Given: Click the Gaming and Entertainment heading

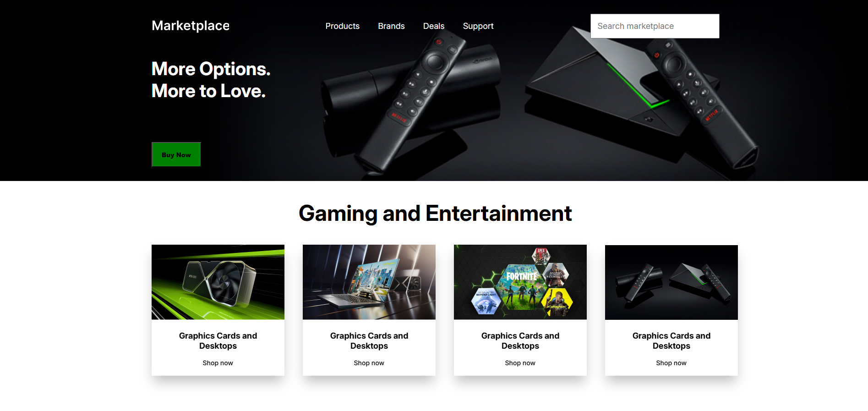Looking at the screenshot, I should tap(435, 214).
